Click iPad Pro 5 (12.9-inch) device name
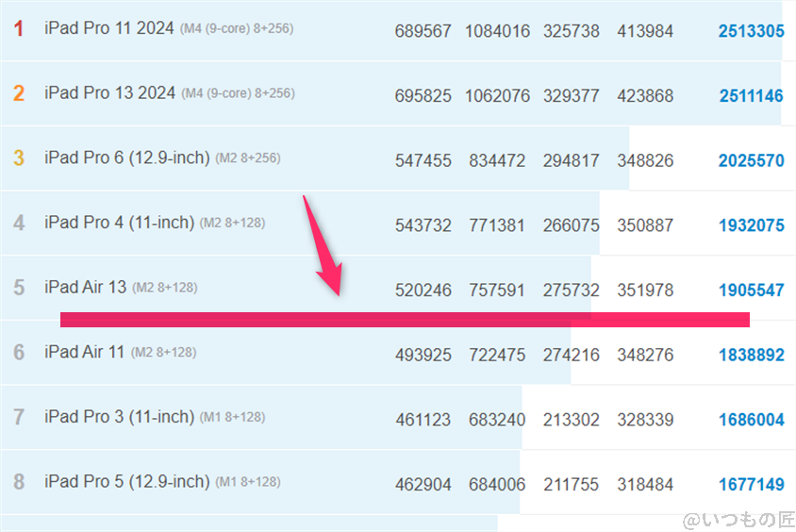The image size is (796, 532). coord(126,481)
